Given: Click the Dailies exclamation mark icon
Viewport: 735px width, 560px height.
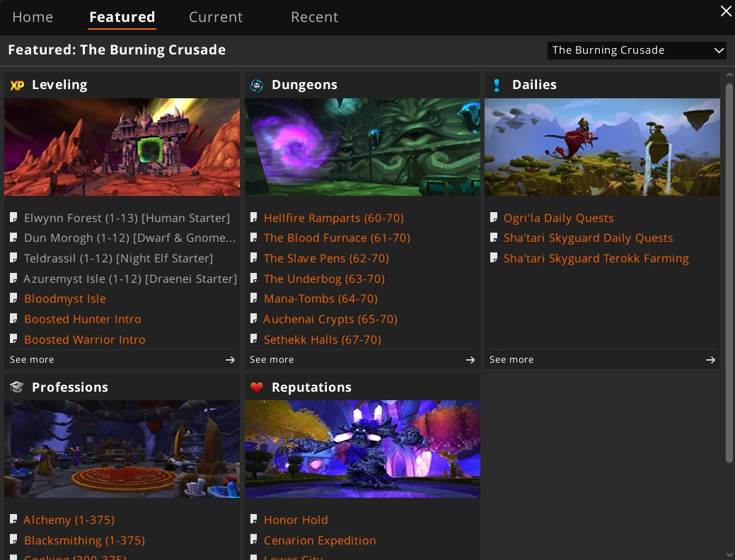Looking at the screenshot, I should (x=497, y=85).
